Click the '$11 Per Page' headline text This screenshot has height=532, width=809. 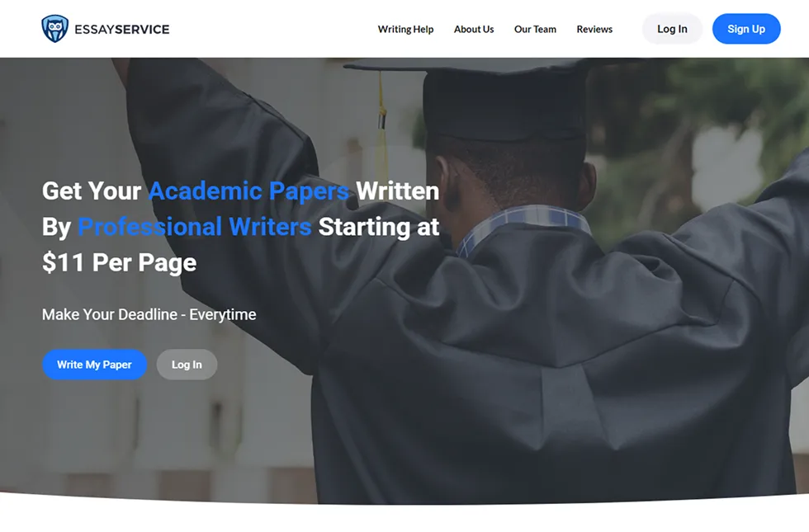(119, 262)
